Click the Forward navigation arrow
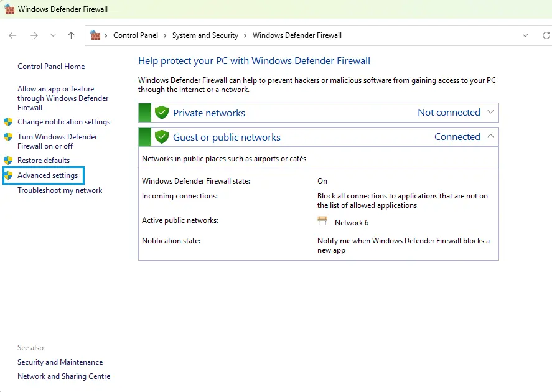Screen dimensions: 552x392 (34, 35)
